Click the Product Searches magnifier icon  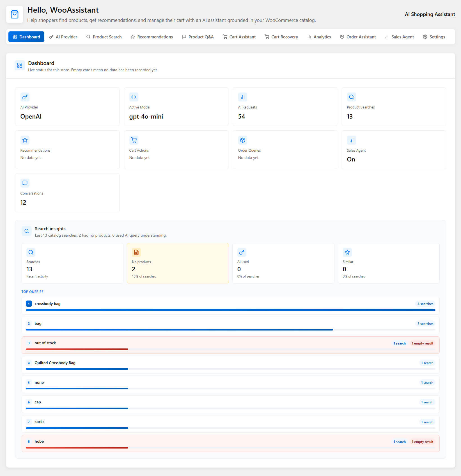[x=352, y=97]
